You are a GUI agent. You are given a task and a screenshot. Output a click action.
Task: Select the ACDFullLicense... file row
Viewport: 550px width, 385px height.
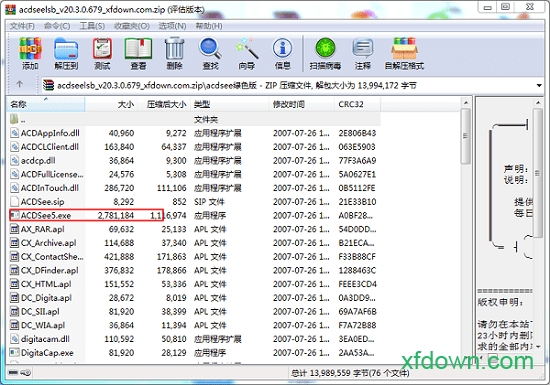(193, 174)
